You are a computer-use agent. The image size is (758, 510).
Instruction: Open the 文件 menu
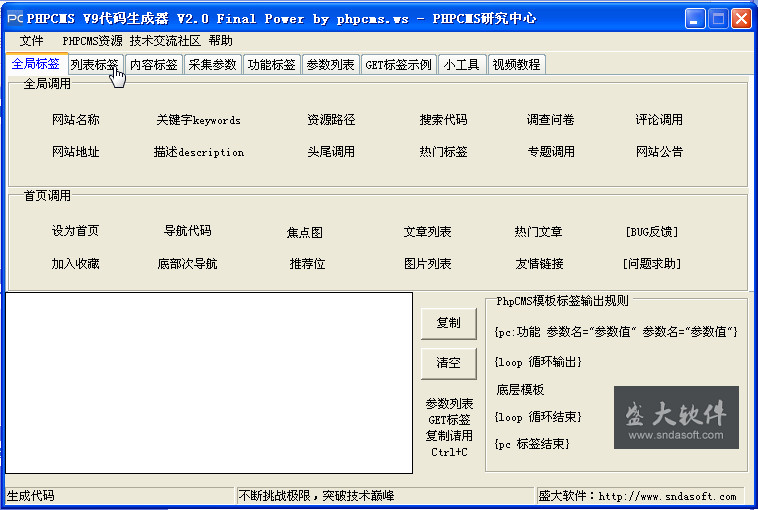[31, 41]
